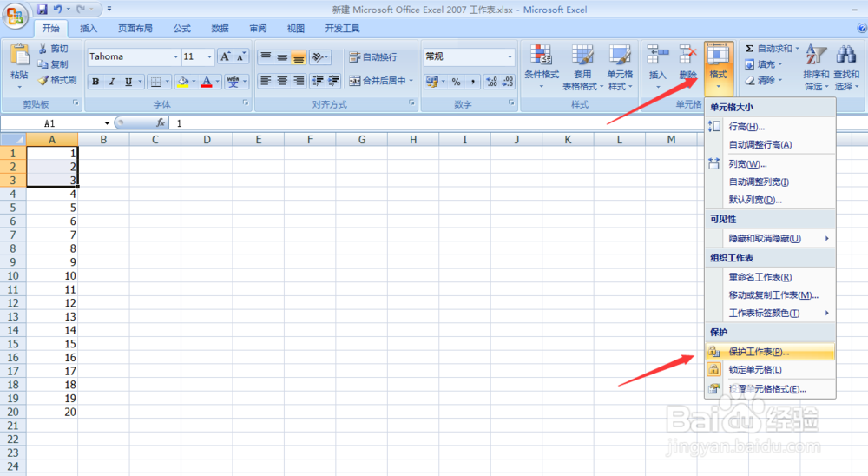The height and width of the screenshot is (476, 868).
Task: Increase font size with large A
Action: (x=226, y=56)
